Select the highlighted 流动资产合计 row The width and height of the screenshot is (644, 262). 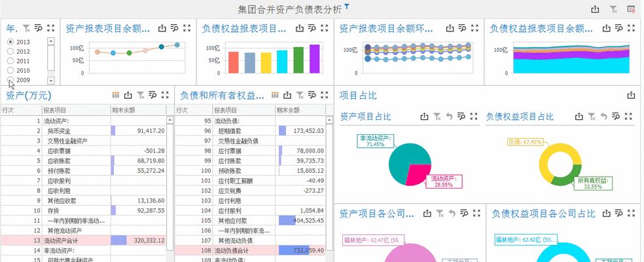point(83,240)
